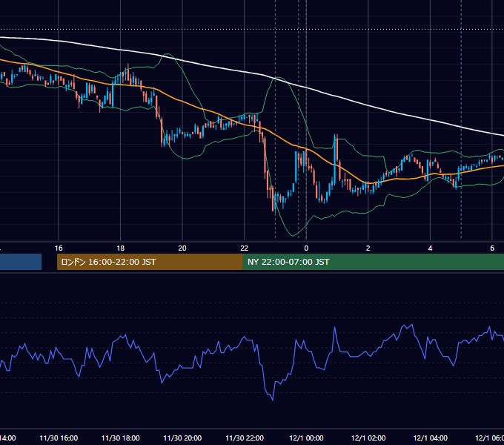Click the 11/30 20:00 time label
The height and width of the screenshot is (445, 504).
click(x=182, y=438)
